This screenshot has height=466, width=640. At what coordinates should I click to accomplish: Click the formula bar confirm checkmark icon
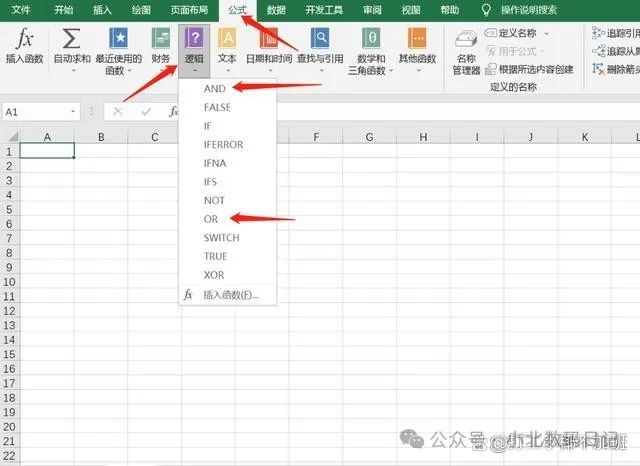146,111
